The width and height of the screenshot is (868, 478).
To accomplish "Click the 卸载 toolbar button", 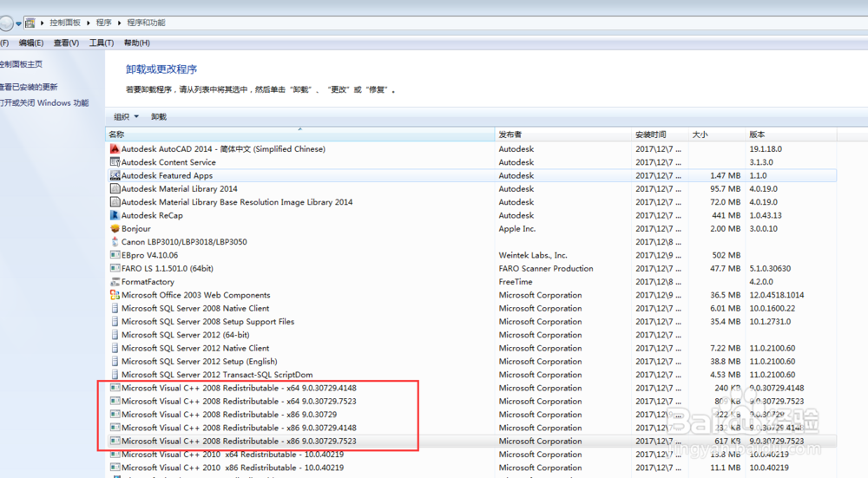I will [159, 117].
